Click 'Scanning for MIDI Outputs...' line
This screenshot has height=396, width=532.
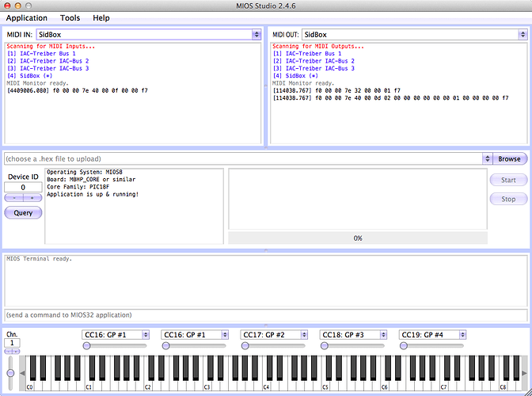pyautogui.click(x=318, y=46)
